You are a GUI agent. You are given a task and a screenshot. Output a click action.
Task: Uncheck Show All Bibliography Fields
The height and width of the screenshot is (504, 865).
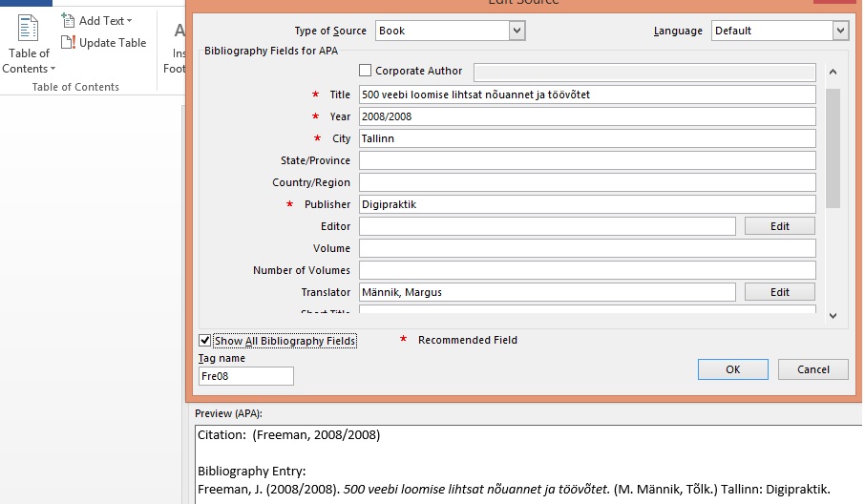(204, 340)
